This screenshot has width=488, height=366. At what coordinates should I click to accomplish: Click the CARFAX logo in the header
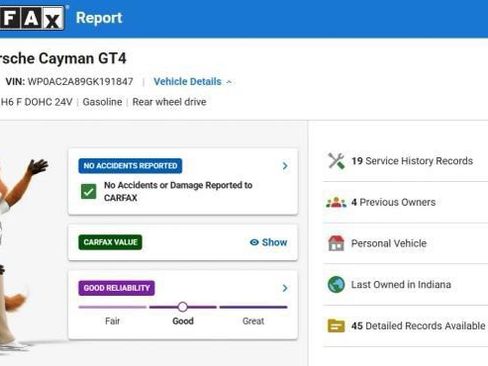32,18
